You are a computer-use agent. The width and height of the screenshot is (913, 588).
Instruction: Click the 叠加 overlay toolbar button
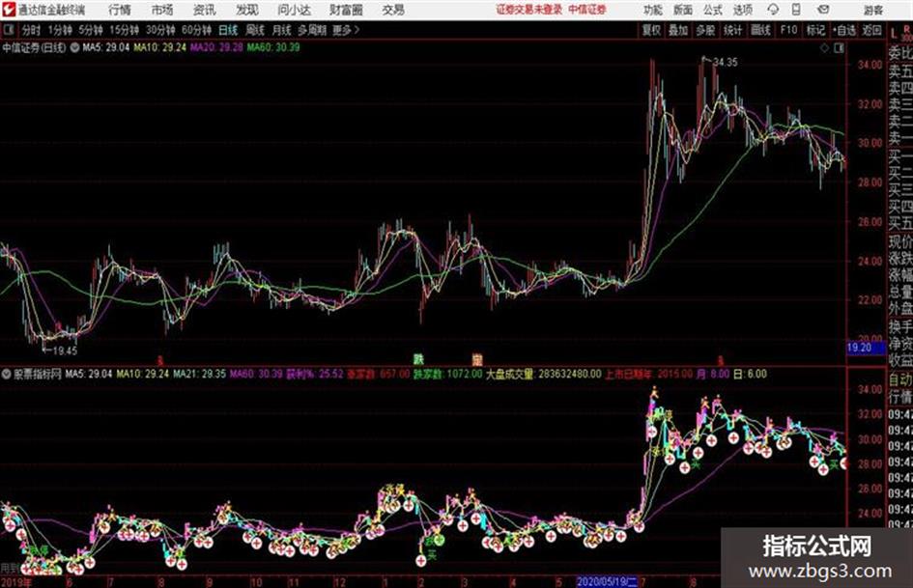coord(678,30)
